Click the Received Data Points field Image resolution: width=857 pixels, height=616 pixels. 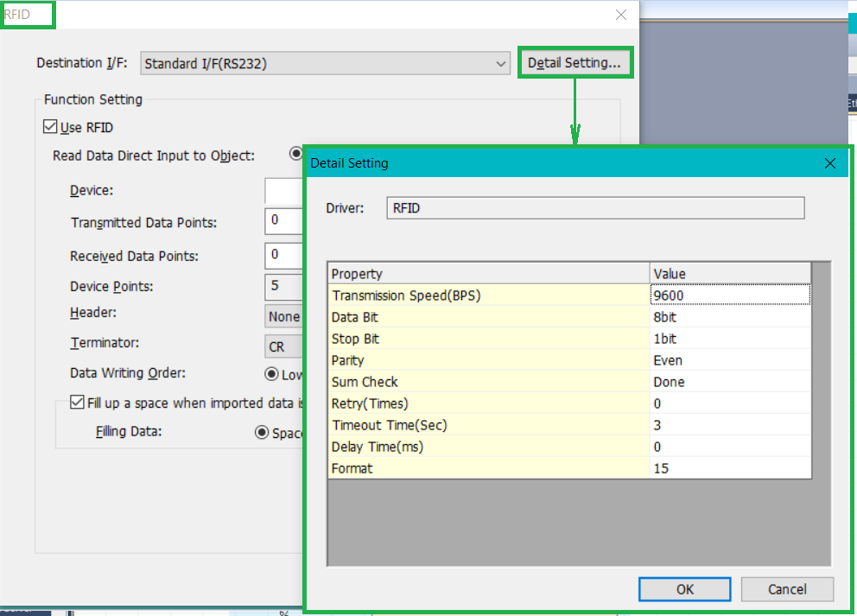(283, 255)
